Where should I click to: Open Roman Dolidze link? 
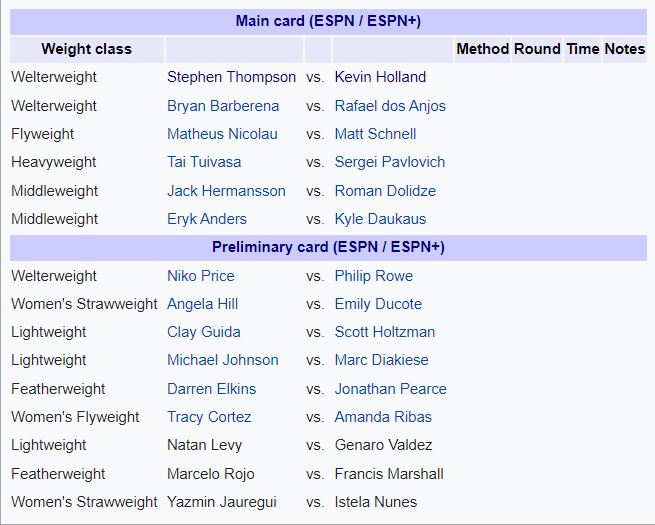[x=385, y=191]
